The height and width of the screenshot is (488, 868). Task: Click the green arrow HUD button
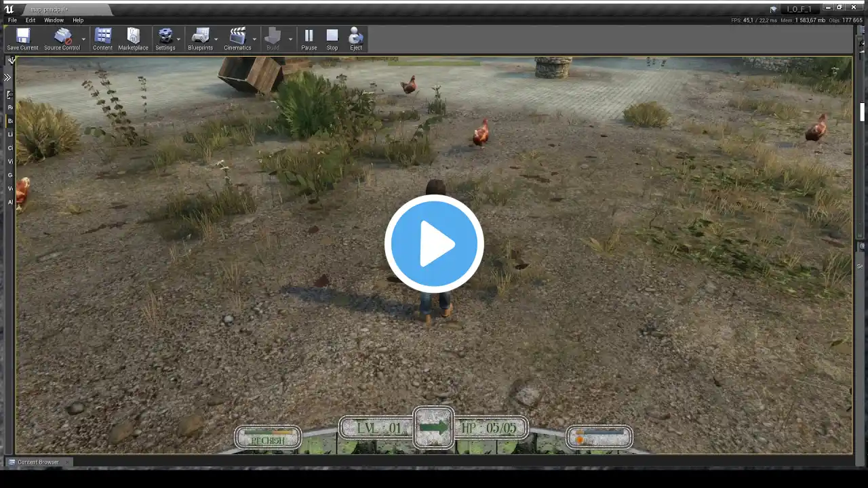tap(433, 428)
